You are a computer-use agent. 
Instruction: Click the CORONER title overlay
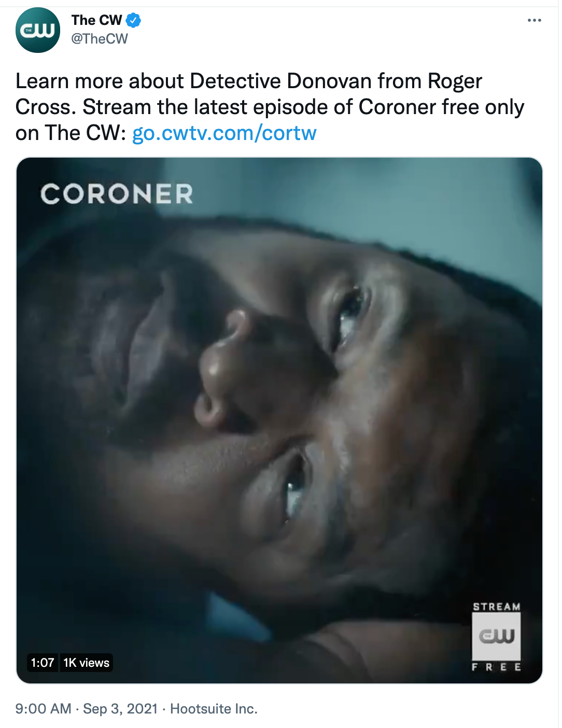tap(117, 194)
